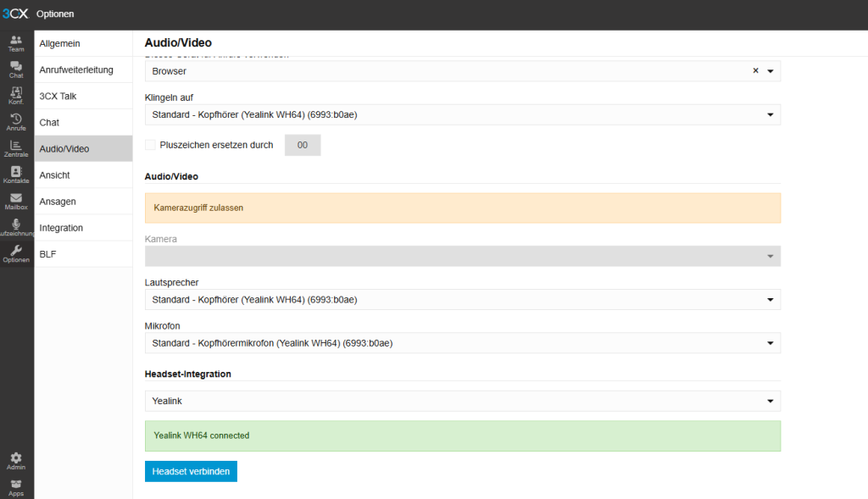Open the Apps icon at bottom
The image size is (868, 499).
[16, 487]
